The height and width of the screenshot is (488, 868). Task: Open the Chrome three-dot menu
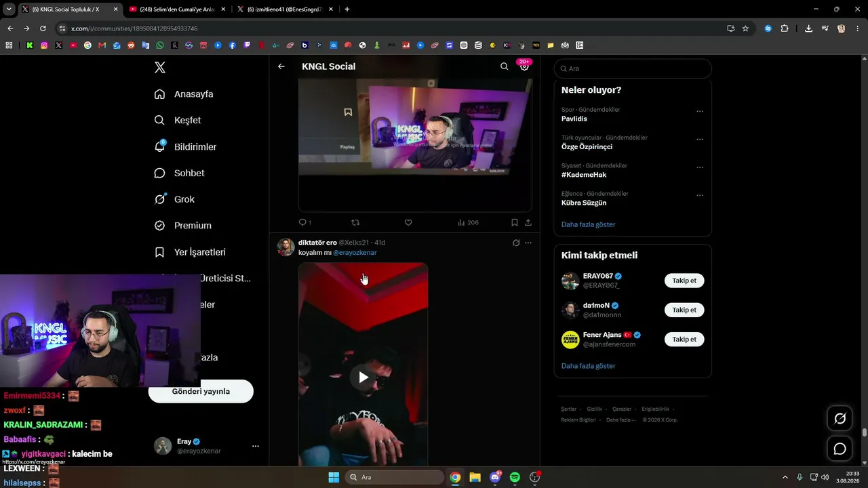(x=858, y=28)
